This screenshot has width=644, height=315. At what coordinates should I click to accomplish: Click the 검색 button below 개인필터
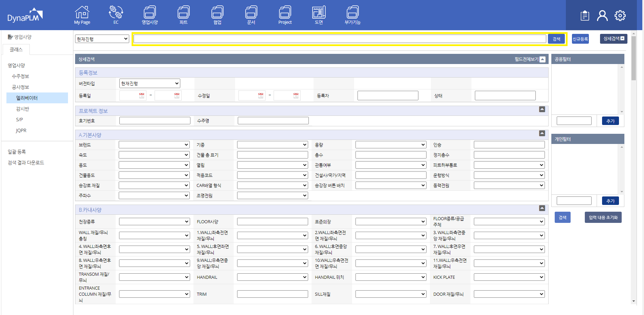562,217
